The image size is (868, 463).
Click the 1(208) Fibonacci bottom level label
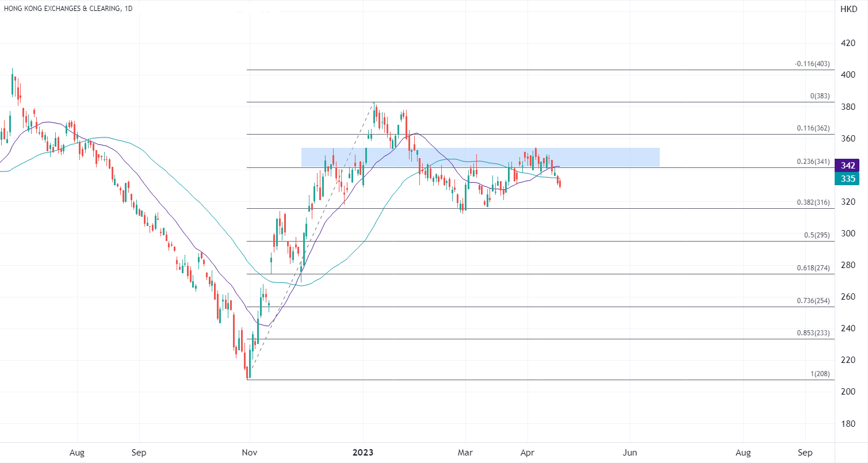(820, 374)
